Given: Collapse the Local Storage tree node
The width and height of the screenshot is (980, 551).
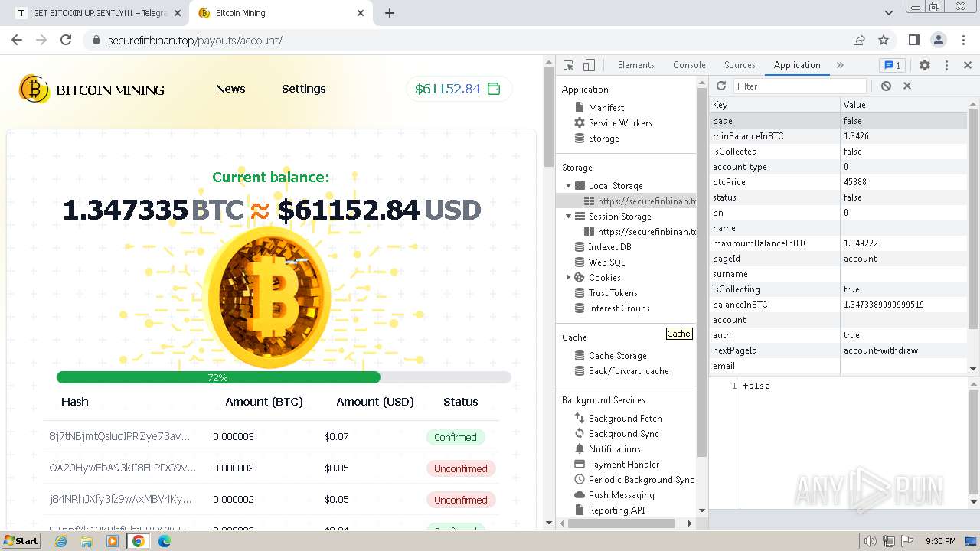Looking at the screenshot, I should pos(568,186).
